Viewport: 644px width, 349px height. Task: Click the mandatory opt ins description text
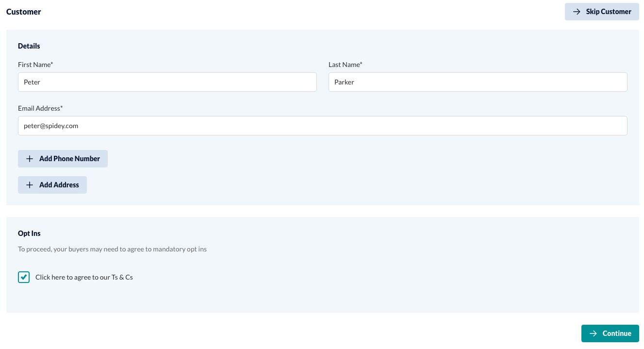[x=112, y=249]
